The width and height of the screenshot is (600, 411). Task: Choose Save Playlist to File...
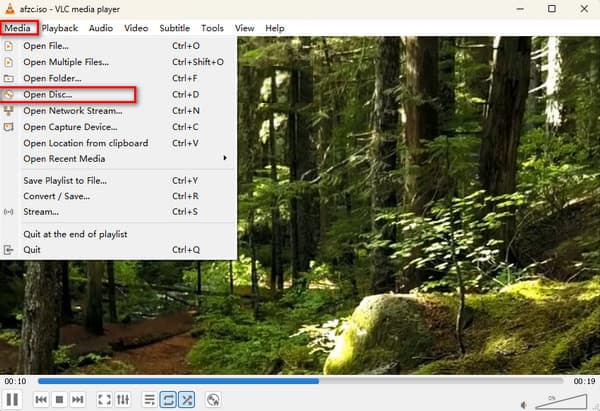118,180
